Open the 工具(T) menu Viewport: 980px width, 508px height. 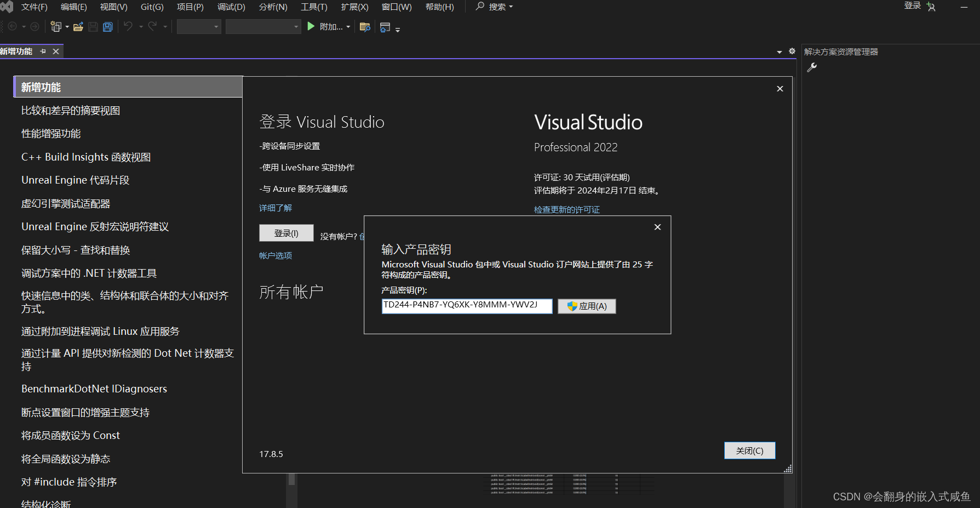314,7
